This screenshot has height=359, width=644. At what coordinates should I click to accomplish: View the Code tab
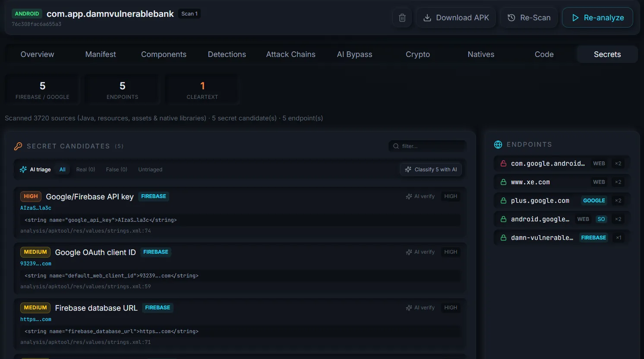[x=544, y=54]
